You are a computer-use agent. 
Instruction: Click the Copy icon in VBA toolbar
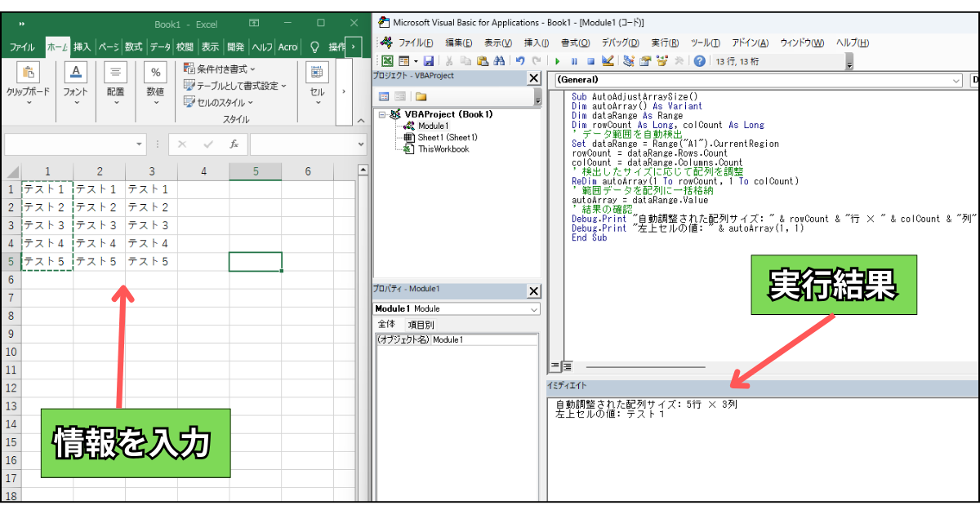[x=465, y=61]
